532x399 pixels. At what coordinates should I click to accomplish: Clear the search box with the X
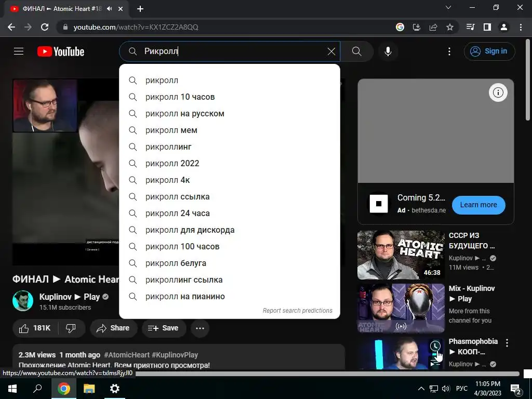(331, 51)
